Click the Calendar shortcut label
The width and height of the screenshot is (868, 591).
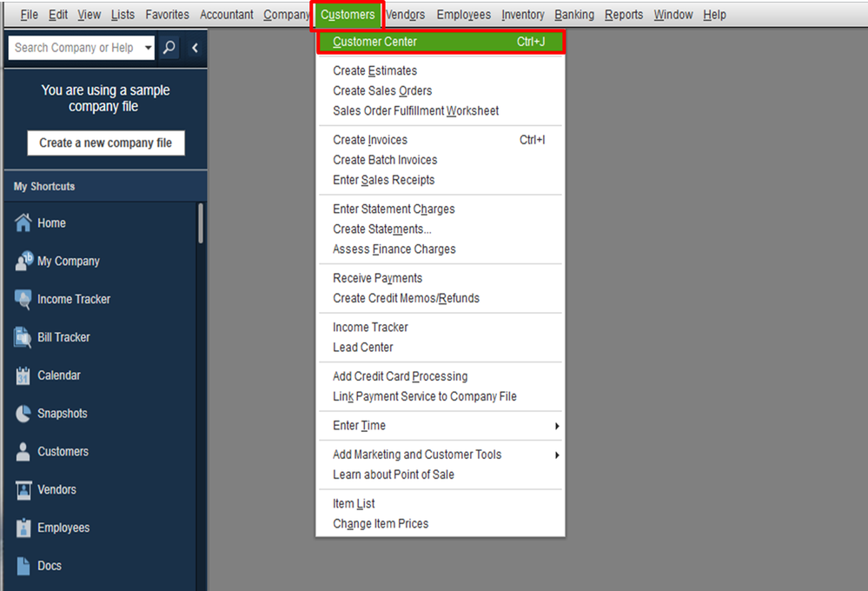[59, 375]
